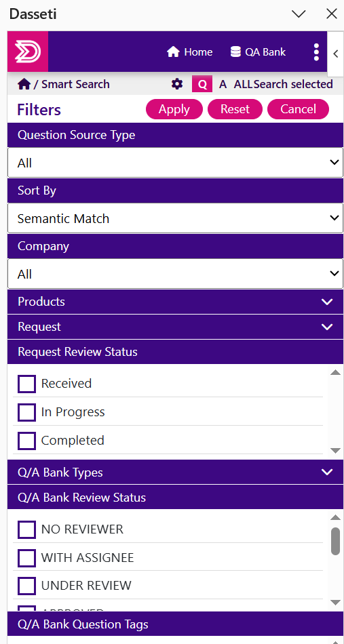Screen dimensions: 344x644
Task: Open search settings gear icon
Action: (176, 84)
